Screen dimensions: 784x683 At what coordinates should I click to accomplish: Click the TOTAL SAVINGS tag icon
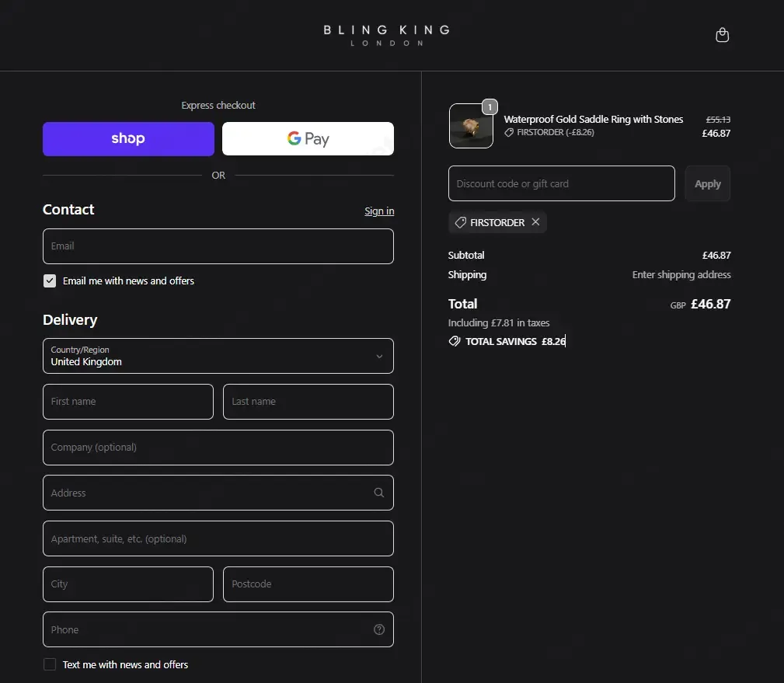click(454, 341)
